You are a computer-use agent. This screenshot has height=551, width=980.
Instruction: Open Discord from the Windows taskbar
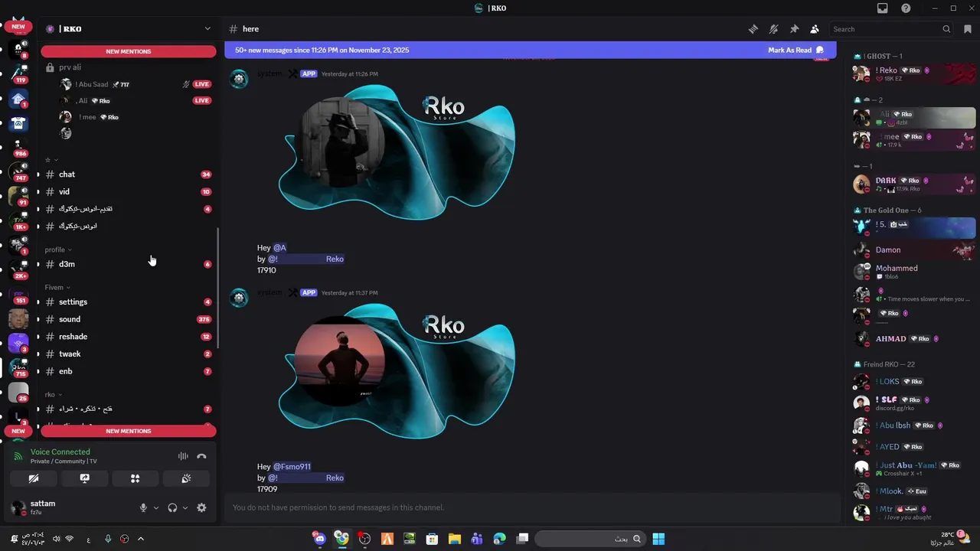coord(319,539)
